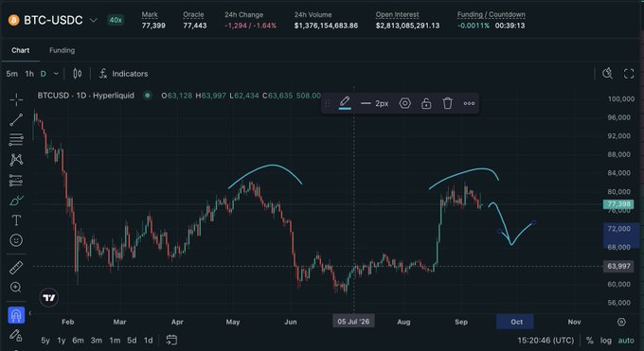Click the Bitcoin coin icon
644x351 pixels.
coord(14,20)
